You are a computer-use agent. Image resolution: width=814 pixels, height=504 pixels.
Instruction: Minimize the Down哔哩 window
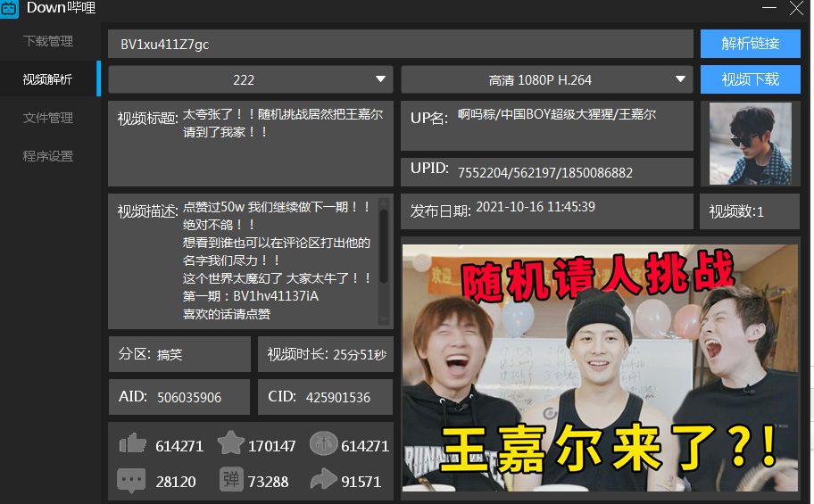coord(768,8)
